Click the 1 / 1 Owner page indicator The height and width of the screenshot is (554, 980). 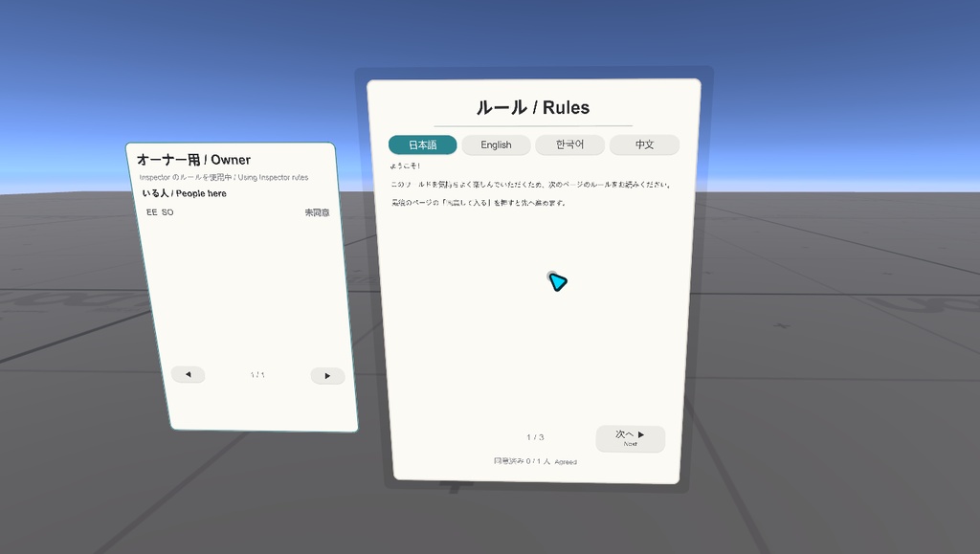click(257, 375)
